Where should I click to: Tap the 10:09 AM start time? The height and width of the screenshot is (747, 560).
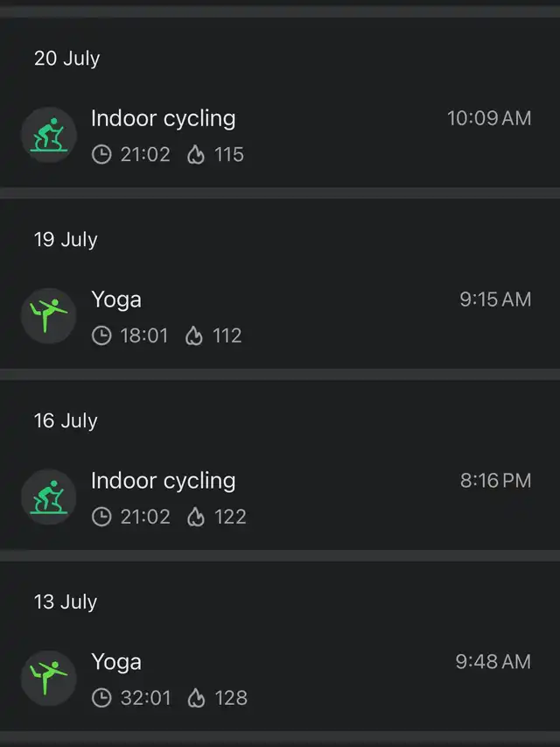(x=489, y=118)
